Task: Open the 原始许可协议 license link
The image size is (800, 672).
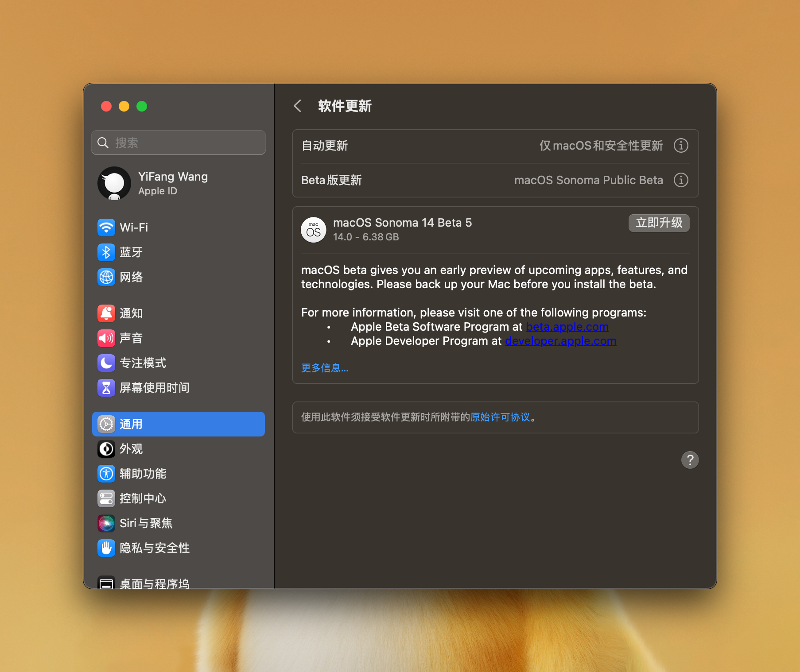Action: click(x=500, y=417)
